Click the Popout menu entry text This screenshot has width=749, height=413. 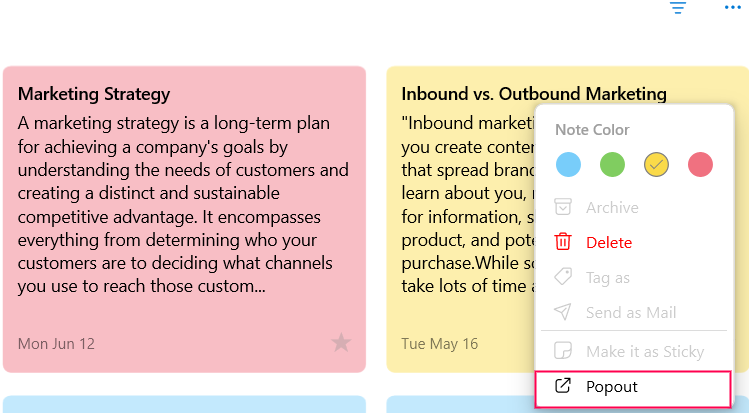[612, 386]
